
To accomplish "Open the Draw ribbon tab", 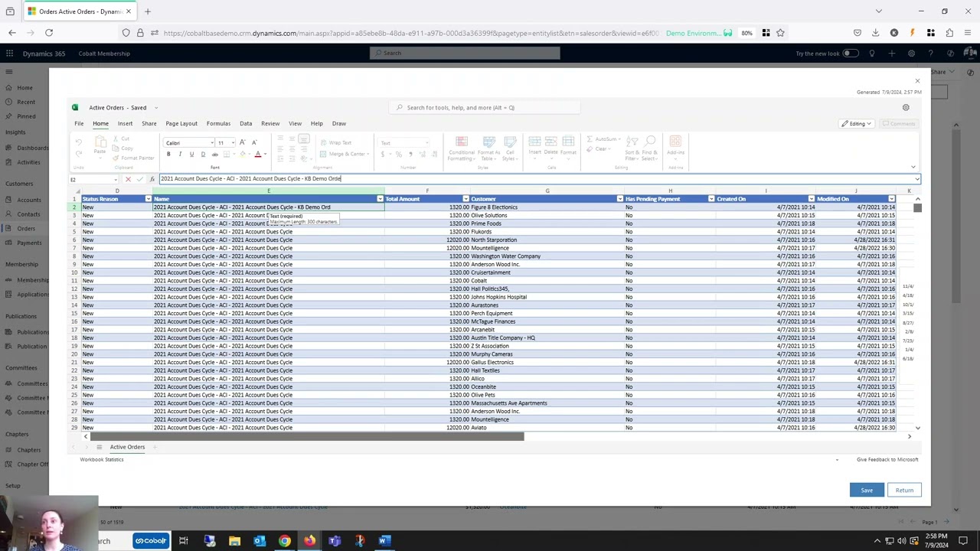I will pos(339,123).
